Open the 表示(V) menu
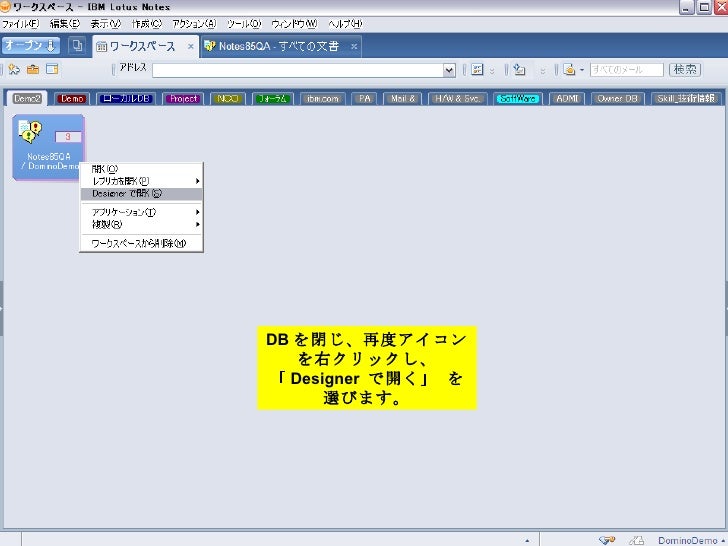Image resolution: width=728 pixels, height=546 pixels. point(105,24)
